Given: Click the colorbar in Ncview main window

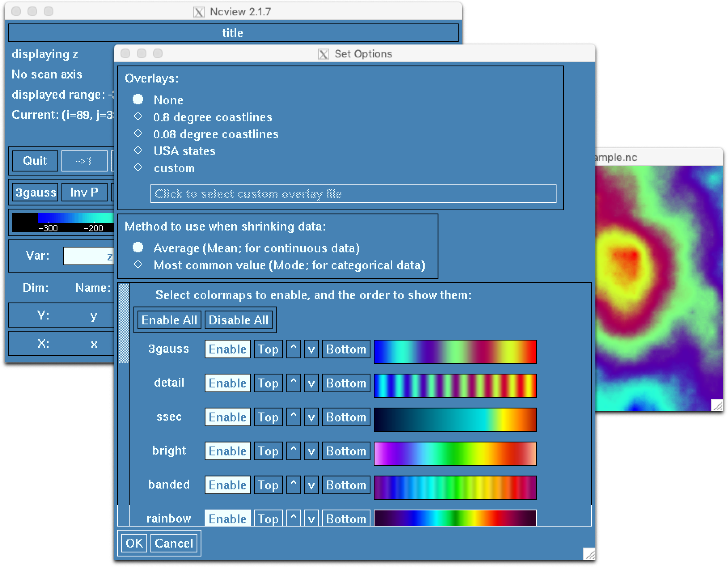Looking at the screenshot, I should click(x=63, y=222).
